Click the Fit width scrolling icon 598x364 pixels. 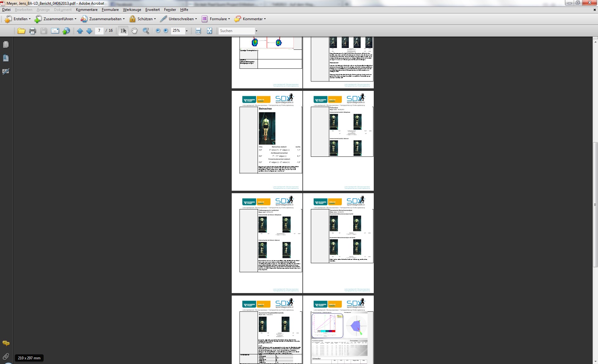tap(198, 31)
